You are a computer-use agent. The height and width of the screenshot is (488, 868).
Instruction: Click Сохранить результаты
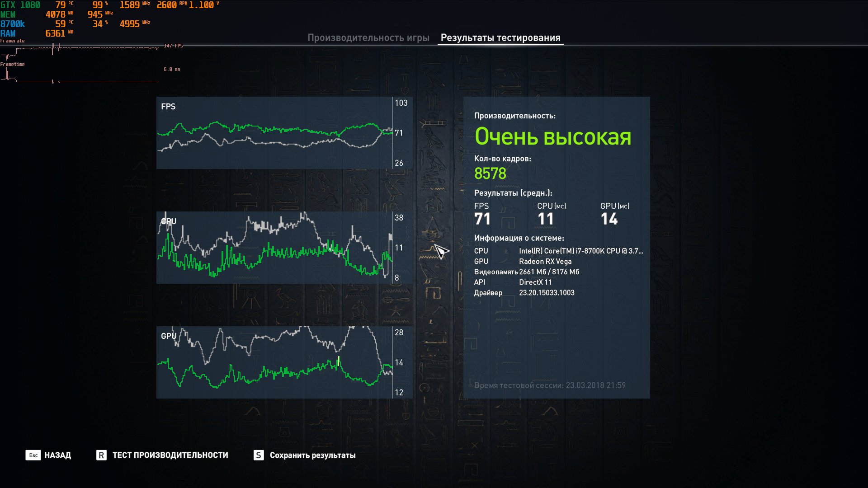(312, 455)
